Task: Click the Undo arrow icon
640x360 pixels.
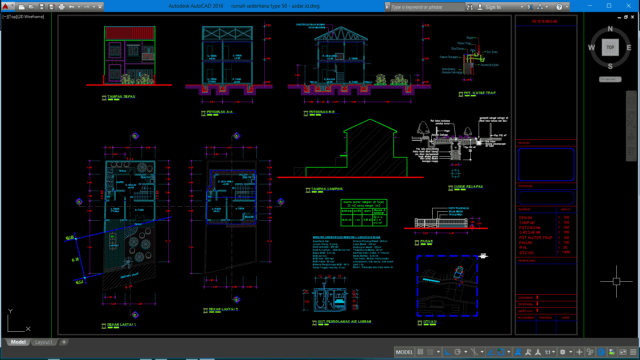Action: 71,7
